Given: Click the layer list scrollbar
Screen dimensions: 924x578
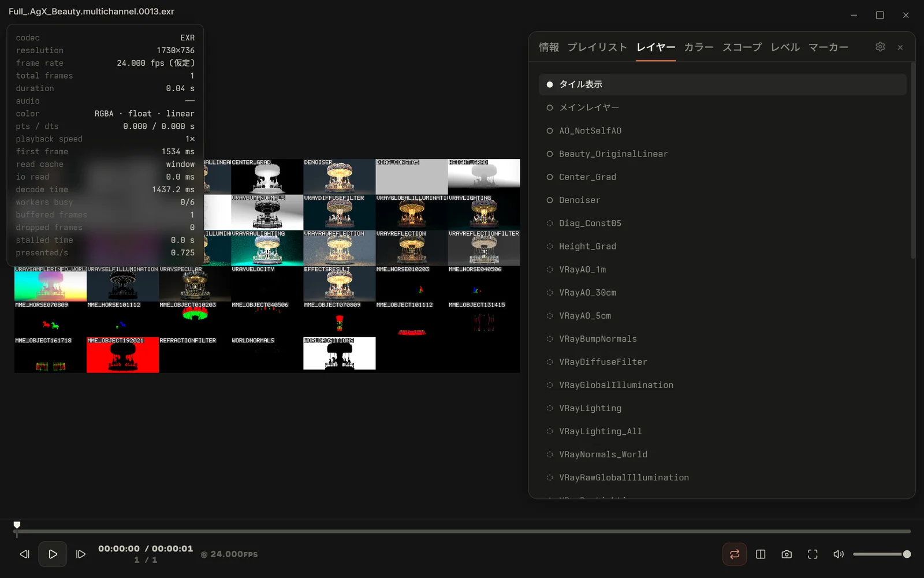Looking at the screenshot, I should [x=913, y=161].
